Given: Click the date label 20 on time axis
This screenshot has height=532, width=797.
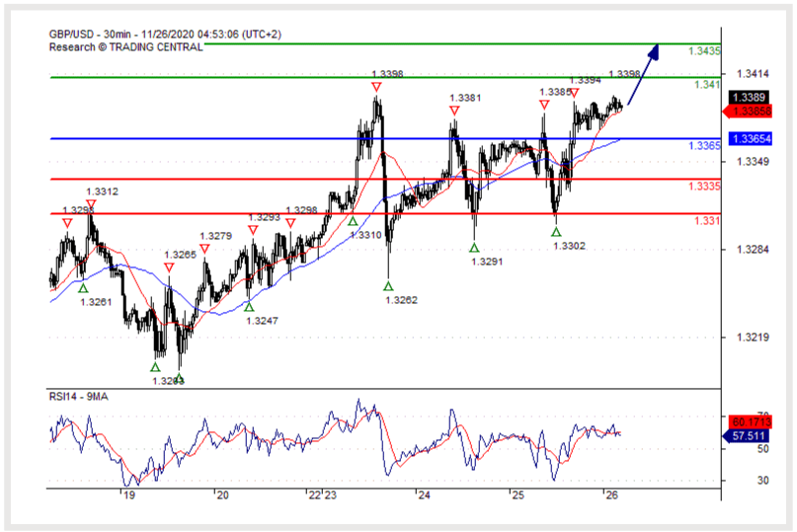Looking at the screenshot, I should tap(222, 495).
